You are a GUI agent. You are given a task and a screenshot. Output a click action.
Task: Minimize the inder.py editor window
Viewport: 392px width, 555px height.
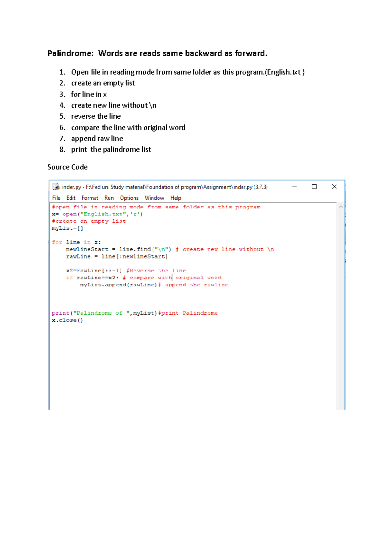[294, 187]
